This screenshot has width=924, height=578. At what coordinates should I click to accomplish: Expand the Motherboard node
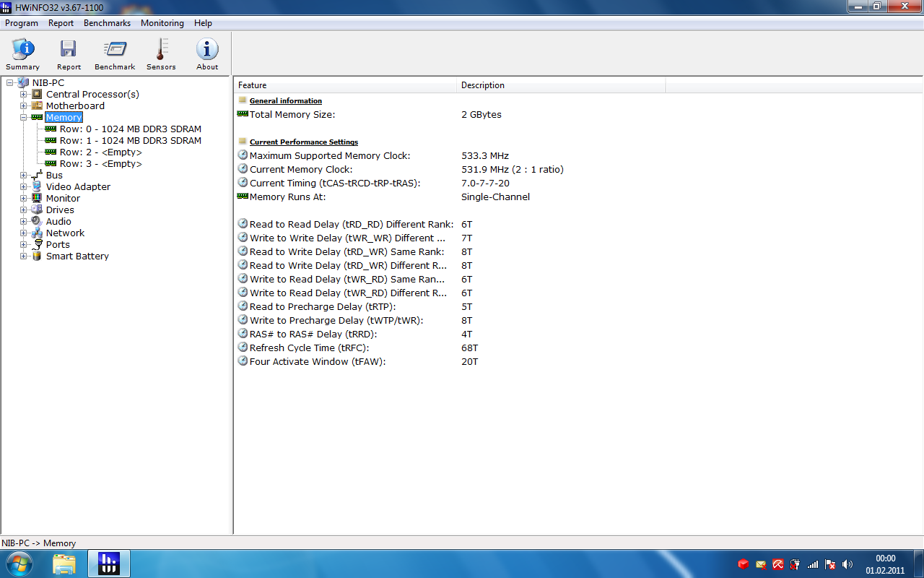(24, 106)
